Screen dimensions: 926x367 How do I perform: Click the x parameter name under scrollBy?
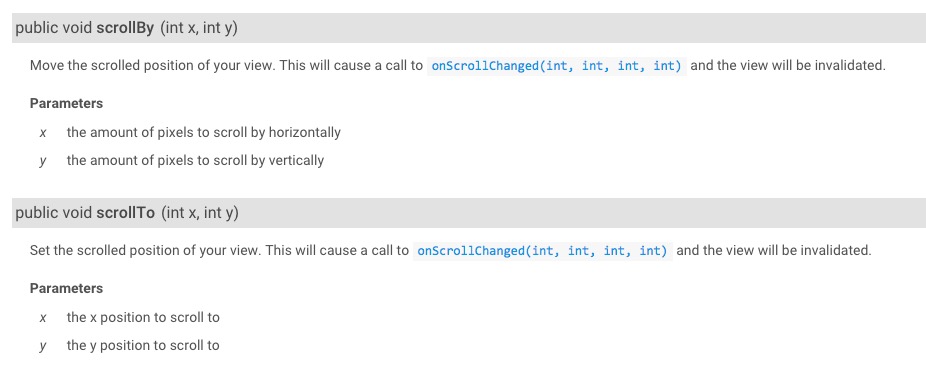pos(43,132)
